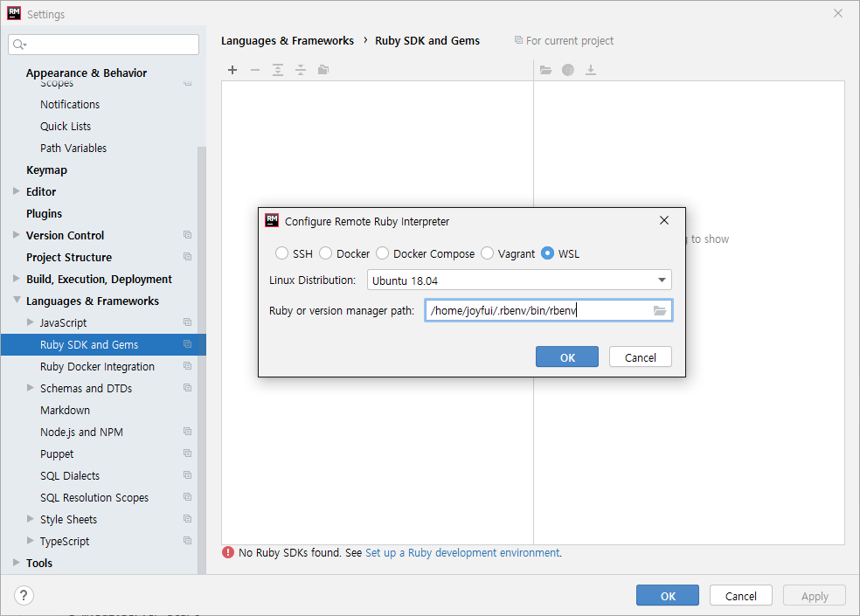Click the project icon beside Schemas and DTDs
Image resolution: width=860 pixels, height=616 pixels.
click(x=188, y=388)
